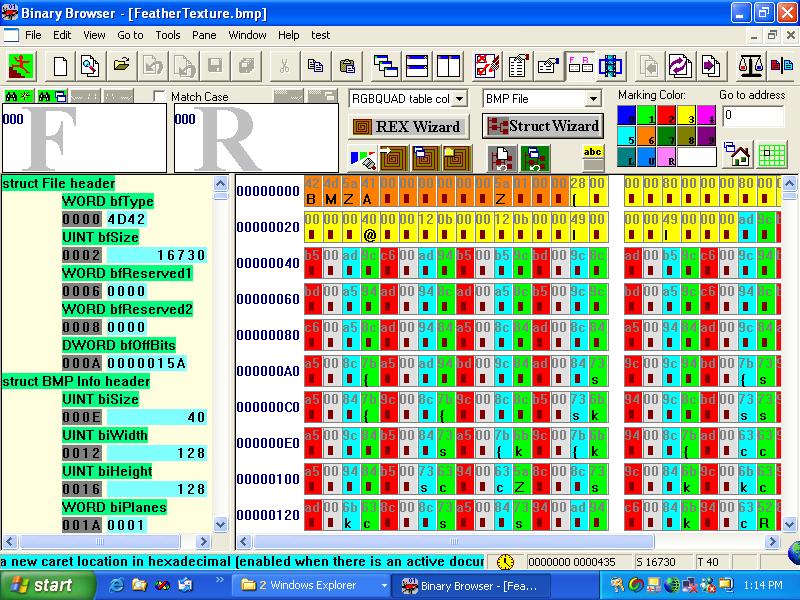Launch the REX Wizard
Image resolution: width=800 pixels, height=600 pixels.
410,127
